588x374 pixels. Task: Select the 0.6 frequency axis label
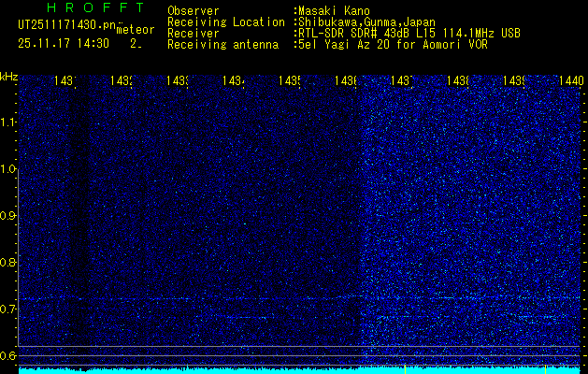8,355
